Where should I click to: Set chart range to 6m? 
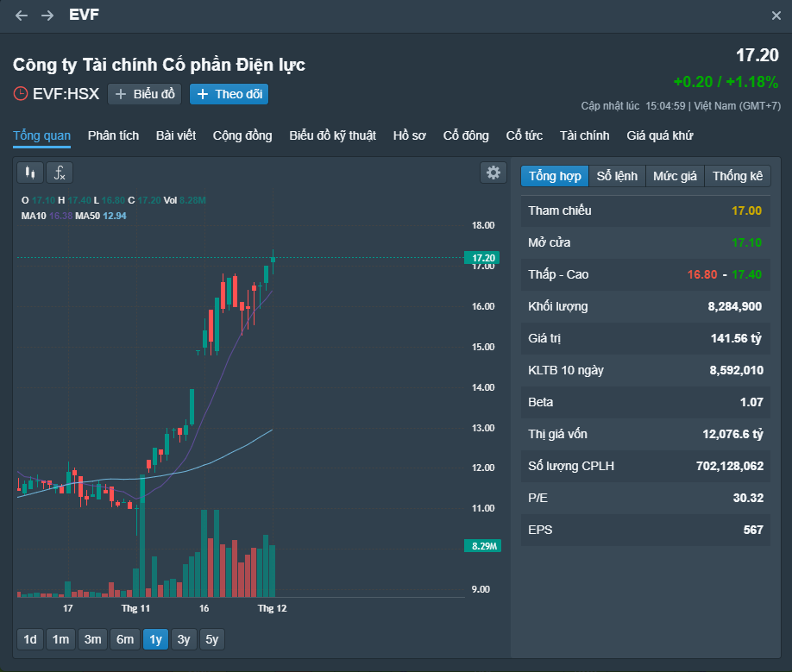pos(125,639)
